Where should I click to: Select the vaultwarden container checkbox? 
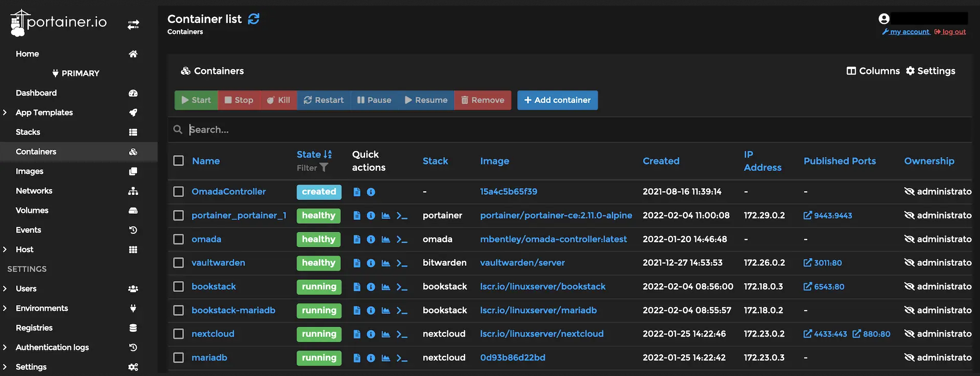click(x=179, y=263)
